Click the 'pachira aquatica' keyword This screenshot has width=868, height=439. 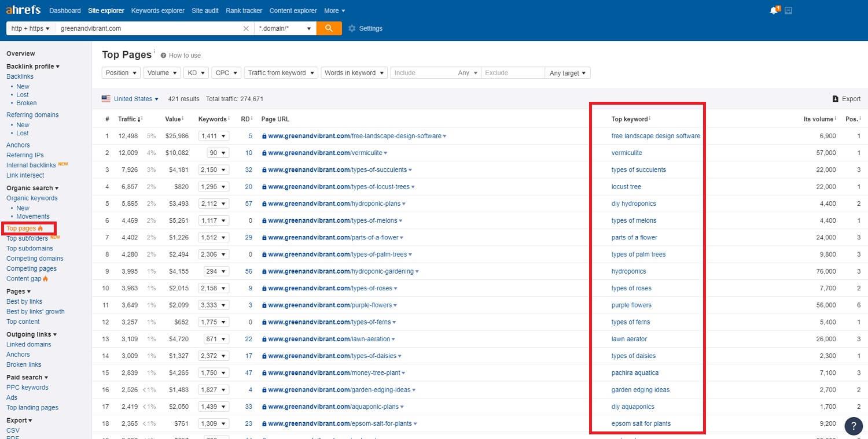coord(635,373)
